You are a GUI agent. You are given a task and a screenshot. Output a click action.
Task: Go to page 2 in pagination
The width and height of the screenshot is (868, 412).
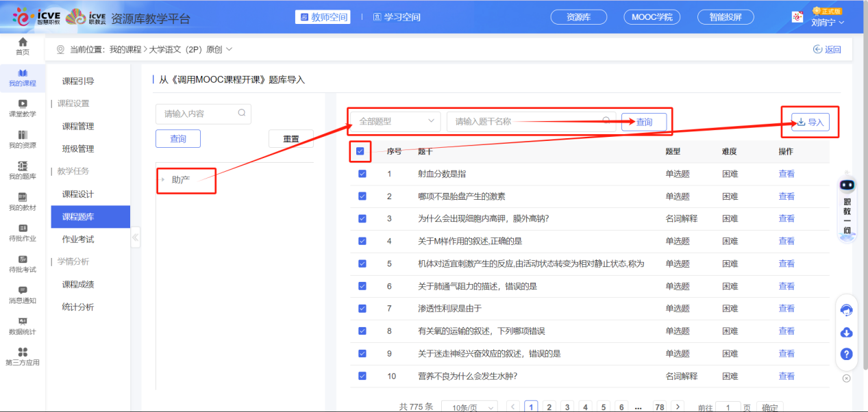click(549, 407)
